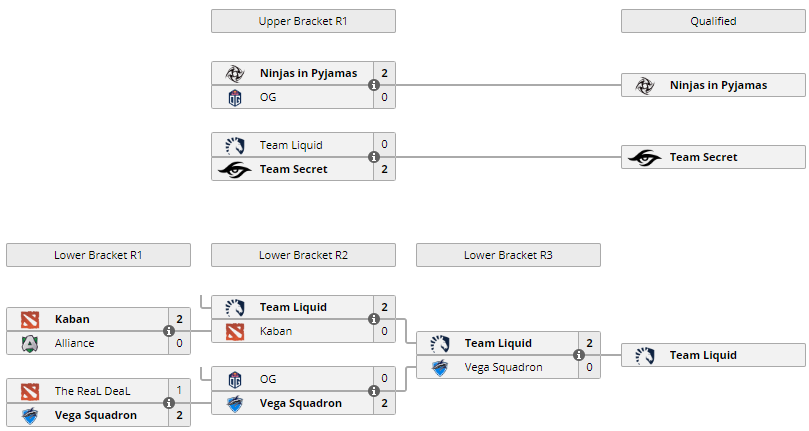Show match details for The ReaL DeaL vs Vega Squadron
The image size is (809, 431).
169,403
